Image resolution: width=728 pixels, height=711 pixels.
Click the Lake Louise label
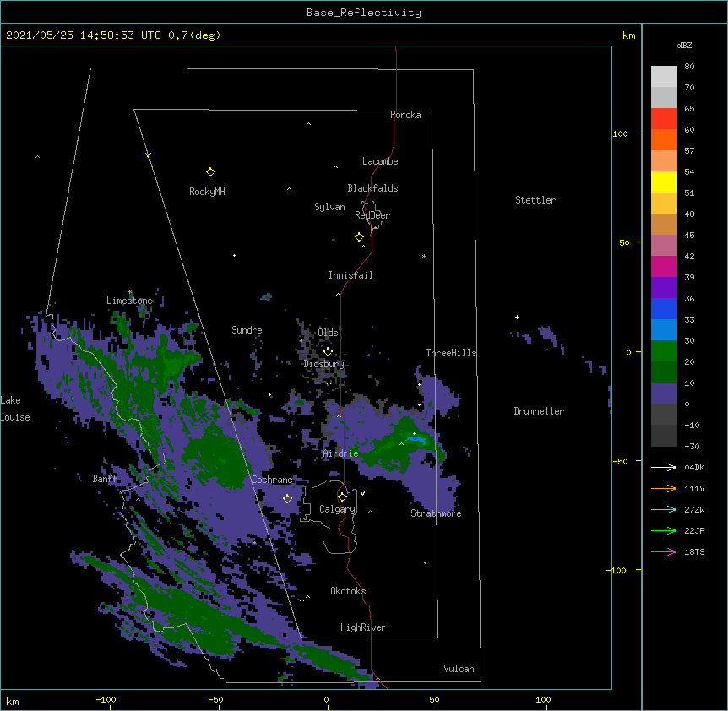pos(15,409)
